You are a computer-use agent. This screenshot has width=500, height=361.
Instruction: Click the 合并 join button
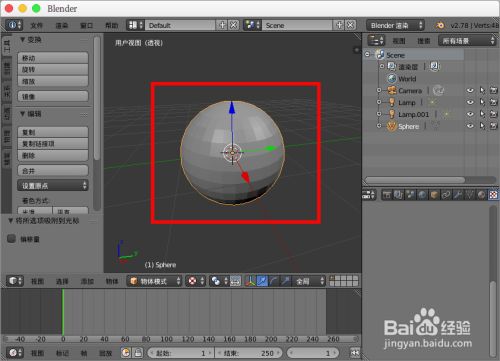click(53, 171)
